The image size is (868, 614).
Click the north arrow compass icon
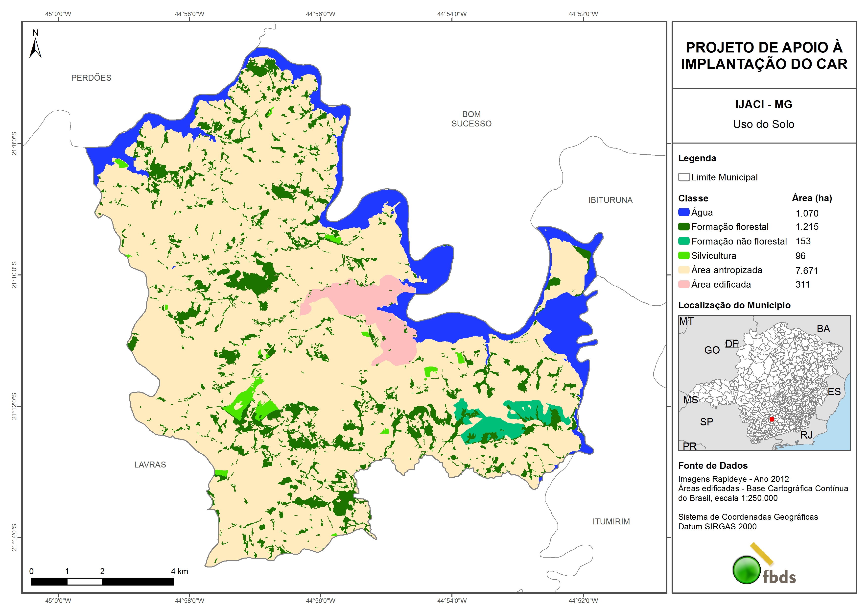click(x=35, y=48)
